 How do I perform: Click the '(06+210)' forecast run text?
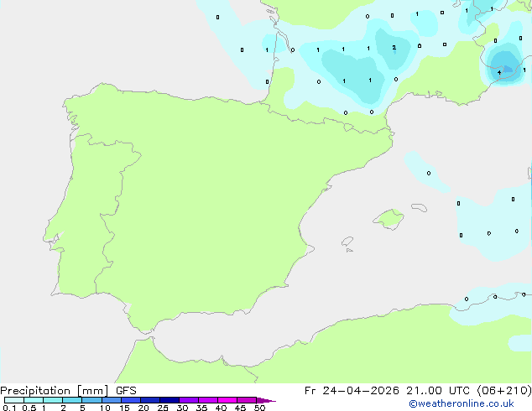pos(504,391)
